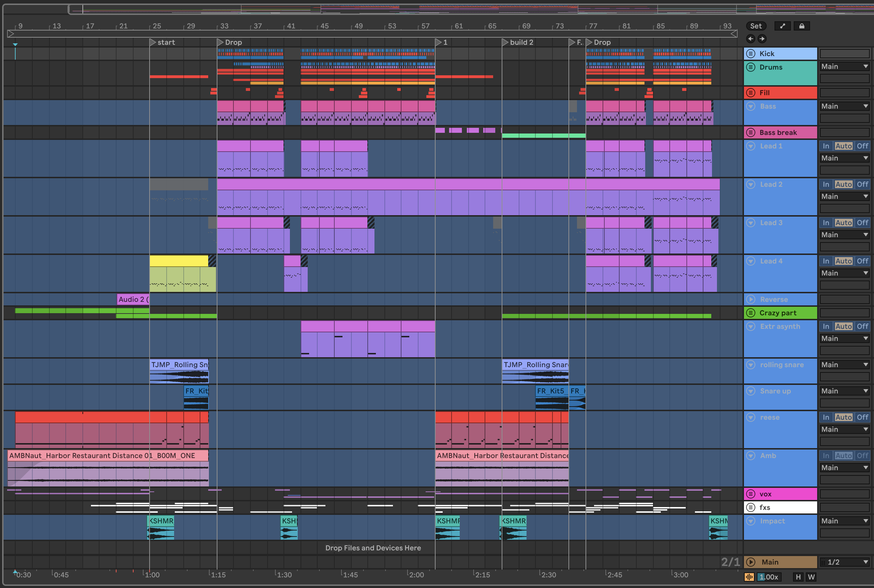
Task: Click the 1.00x zoom level field
Action: pos(768,577)
